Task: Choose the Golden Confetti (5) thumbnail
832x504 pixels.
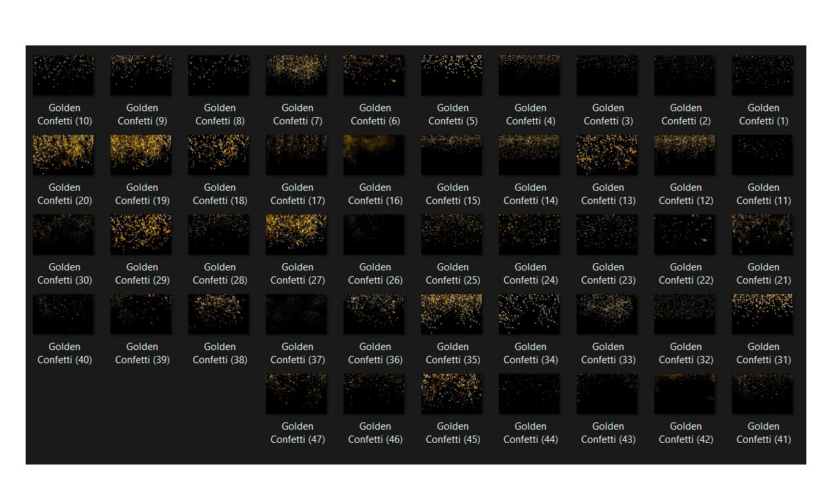Action: coord(452,75)
